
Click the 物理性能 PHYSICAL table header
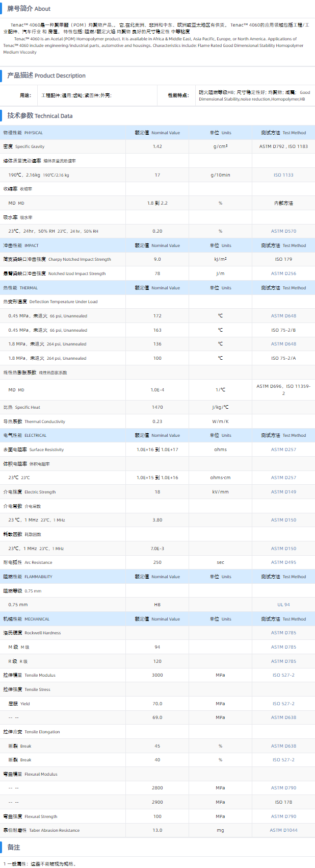coord(23,133)
